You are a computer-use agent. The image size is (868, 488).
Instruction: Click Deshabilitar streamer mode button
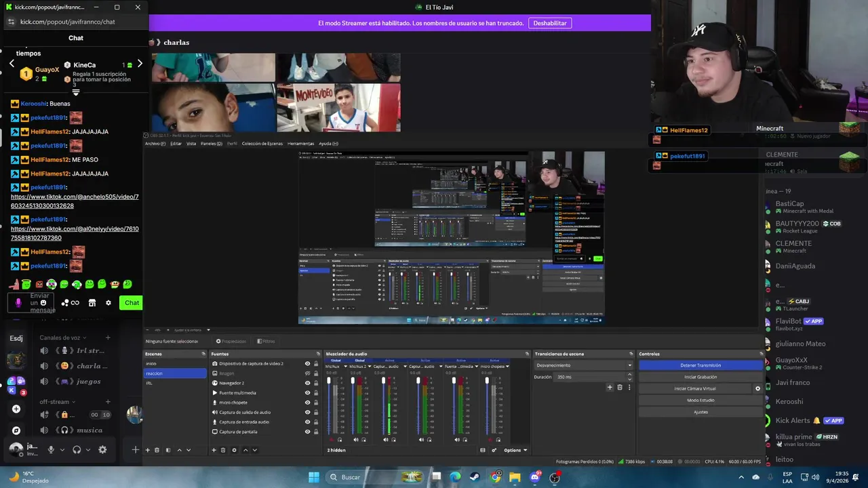point(549,23)
